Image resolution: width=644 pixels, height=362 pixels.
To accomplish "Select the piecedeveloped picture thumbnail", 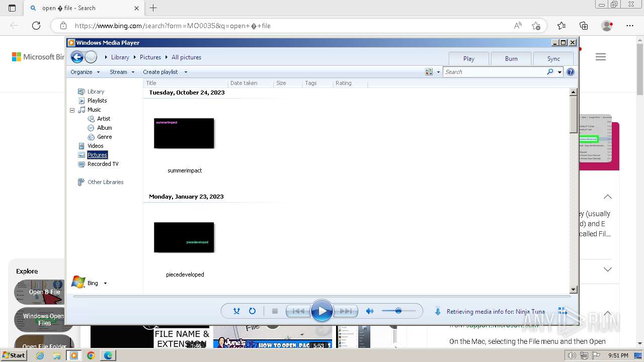I will click(x=184, y=237).
